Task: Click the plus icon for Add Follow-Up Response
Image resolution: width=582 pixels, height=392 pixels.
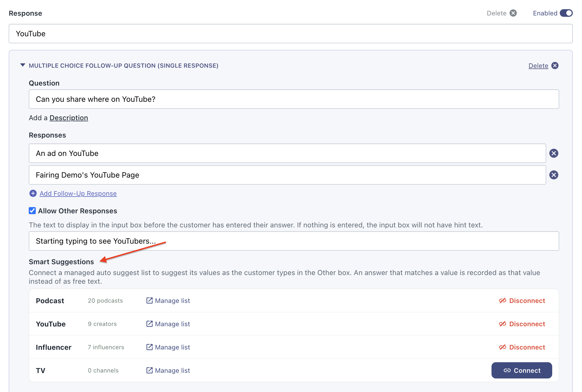Action: click(x=33, y=193)
